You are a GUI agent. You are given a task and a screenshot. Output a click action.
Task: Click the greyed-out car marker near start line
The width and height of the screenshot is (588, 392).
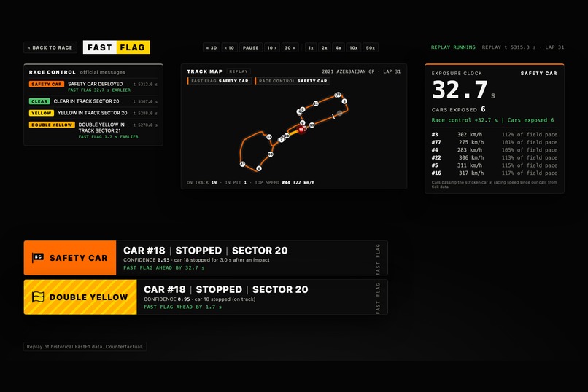click(340, 113)
